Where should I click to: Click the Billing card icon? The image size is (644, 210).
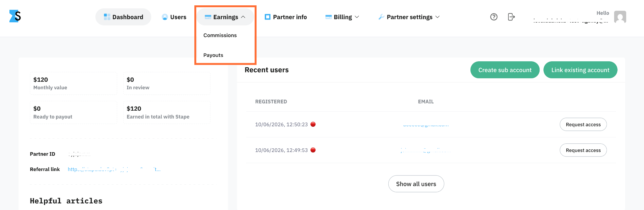click(x=329, y=17)
